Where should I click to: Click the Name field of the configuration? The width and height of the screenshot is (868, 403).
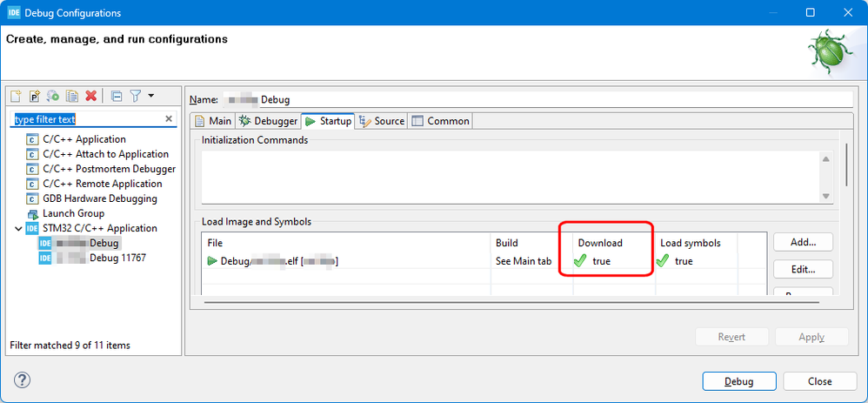(x=537, y=100)
